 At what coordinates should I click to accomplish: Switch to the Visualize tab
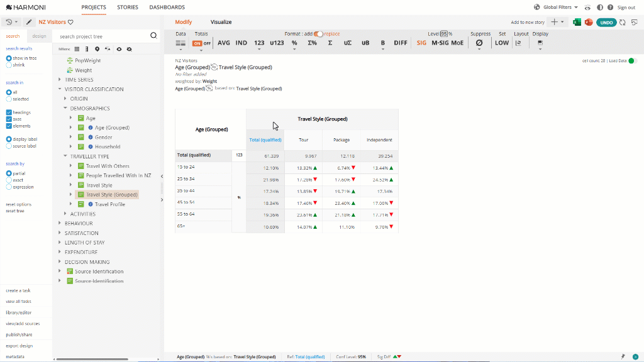[x=221, y=22]
